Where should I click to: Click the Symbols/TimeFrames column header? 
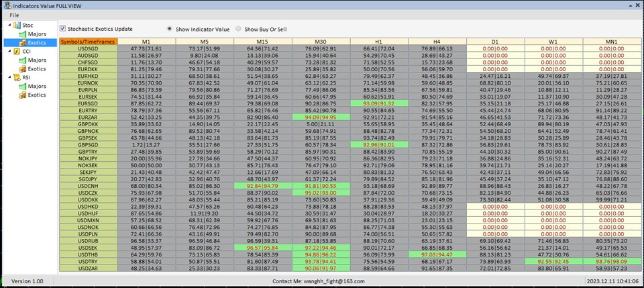point(89,42)
